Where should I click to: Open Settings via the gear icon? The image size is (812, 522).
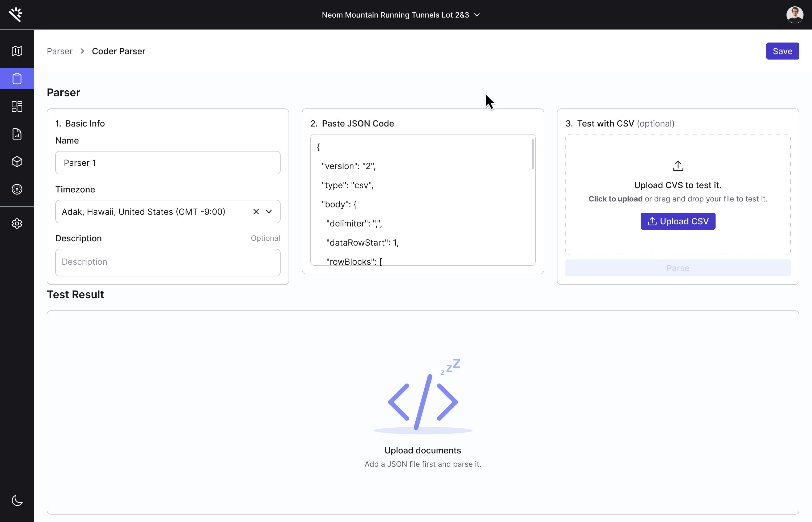pos(17,223)
